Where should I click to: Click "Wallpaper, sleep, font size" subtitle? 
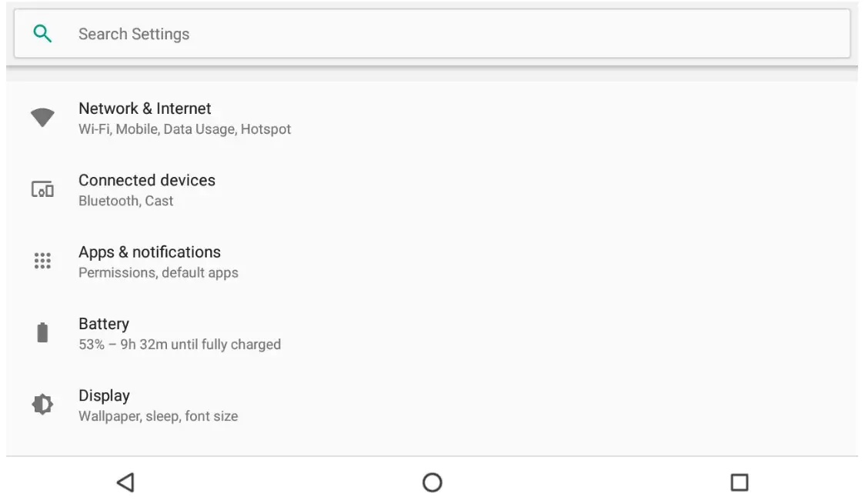point(159,416)
